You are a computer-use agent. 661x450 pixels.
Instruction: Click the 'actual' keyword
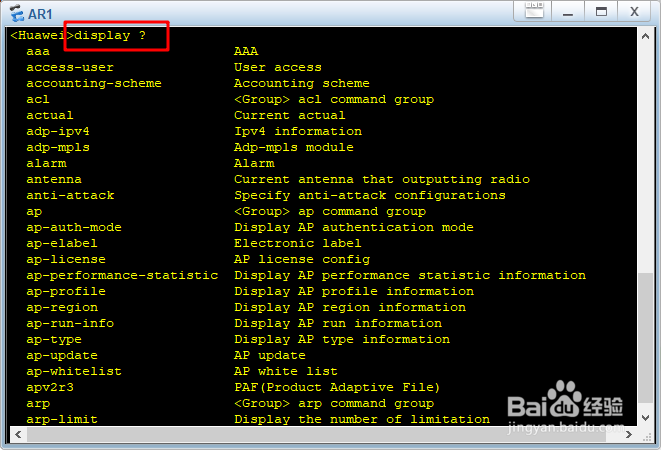[x=50, y=116]
